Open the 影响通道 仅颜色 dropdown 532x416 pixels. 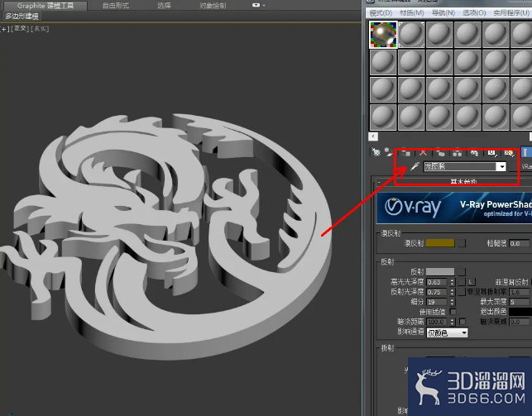click(447, 333)
